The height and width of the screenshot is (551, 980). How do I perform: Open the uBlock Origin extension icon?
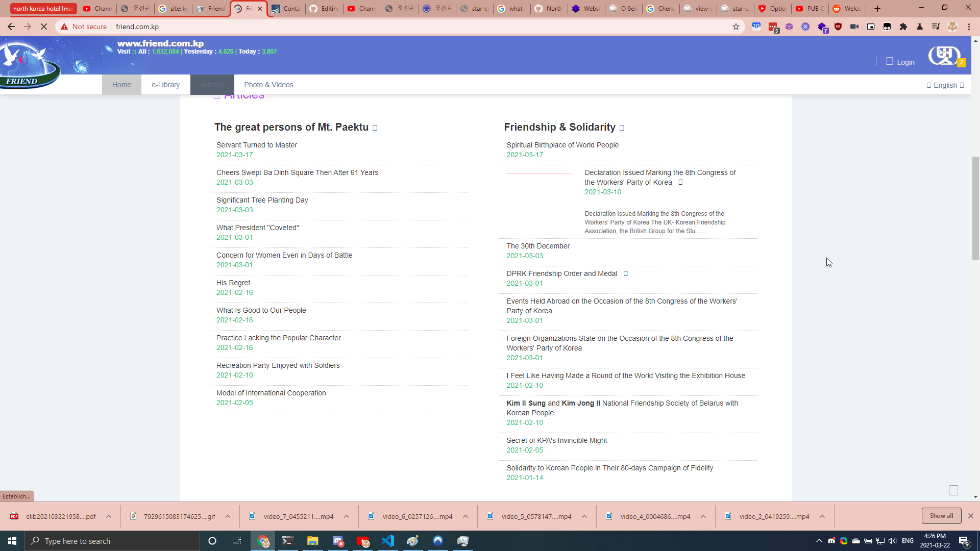point(838,27)
